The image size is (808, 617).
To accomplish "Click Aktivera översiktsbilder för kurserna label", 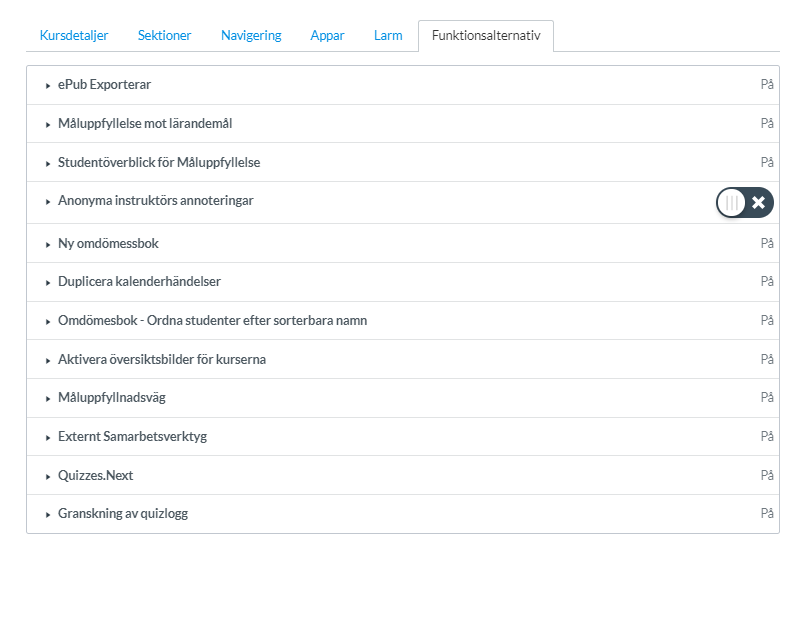I will [x=162, y=359].
